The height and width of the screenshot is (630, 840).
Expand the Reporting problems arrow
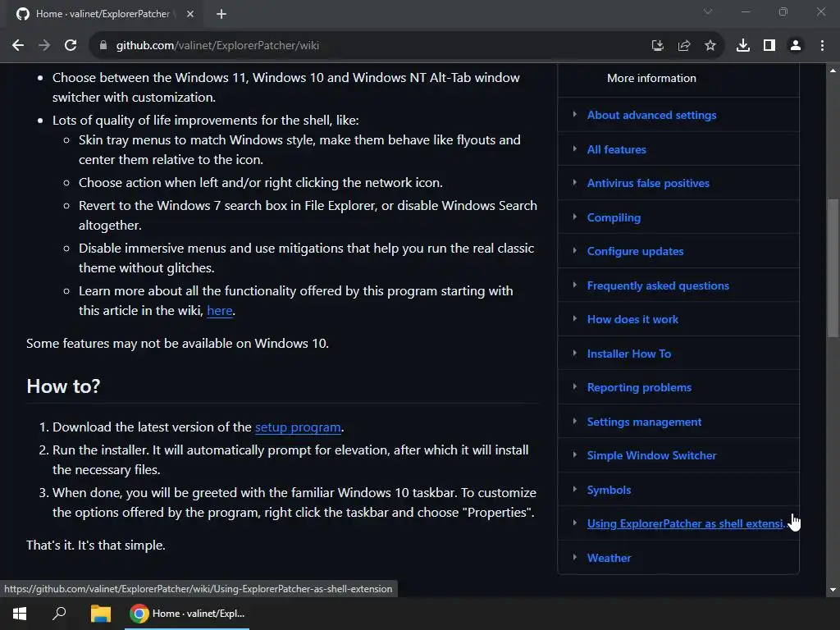(574, 386)
